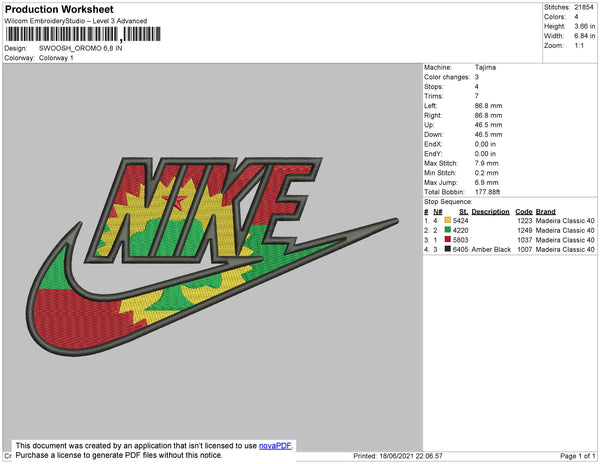Click Max Stitch value '7.9 mm'
Image resolution: width=600 pixels, height=464 pixels.
point(486,163)
